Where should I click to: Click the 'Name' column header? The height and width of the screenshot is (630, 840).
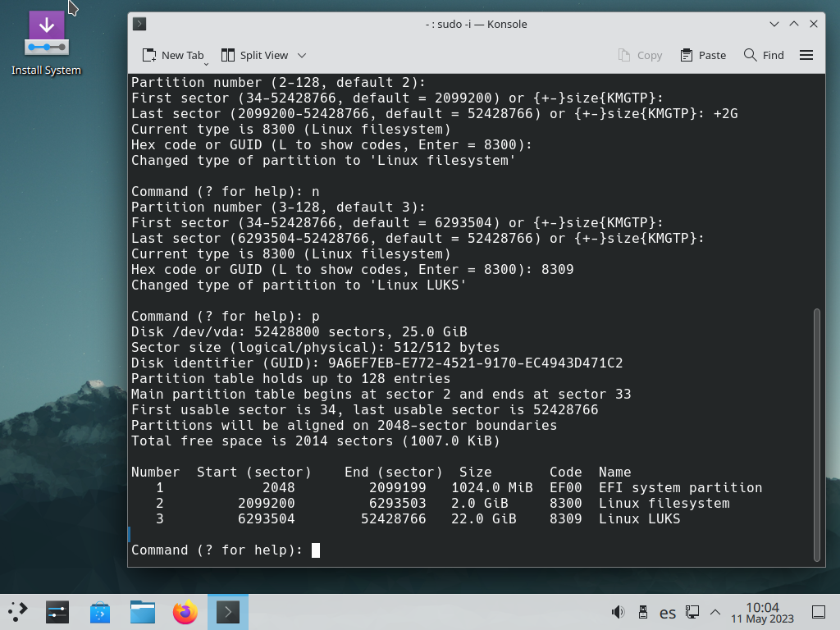point(615,472)
